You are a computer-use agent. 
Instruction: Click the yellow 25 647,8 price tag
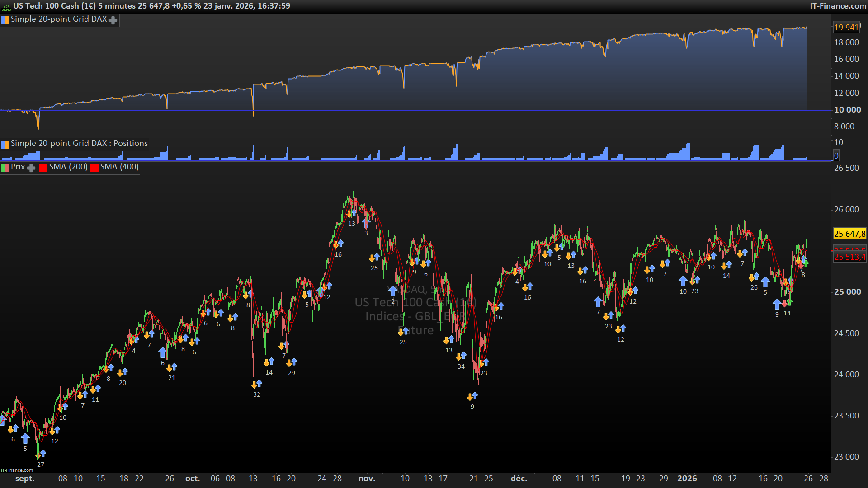(849, 234)
